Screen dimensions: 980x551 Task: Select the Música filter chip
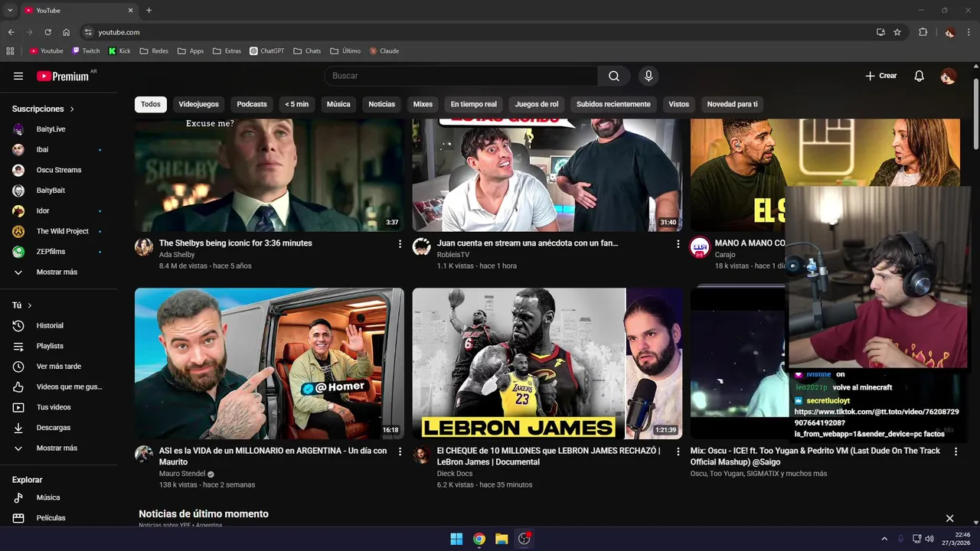(338, 104)
